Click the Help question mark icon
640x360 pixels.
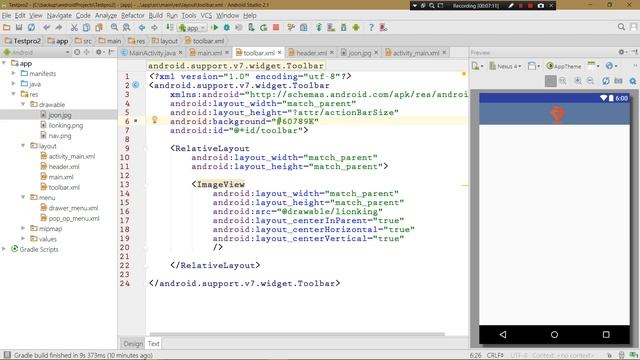[371, 28]
